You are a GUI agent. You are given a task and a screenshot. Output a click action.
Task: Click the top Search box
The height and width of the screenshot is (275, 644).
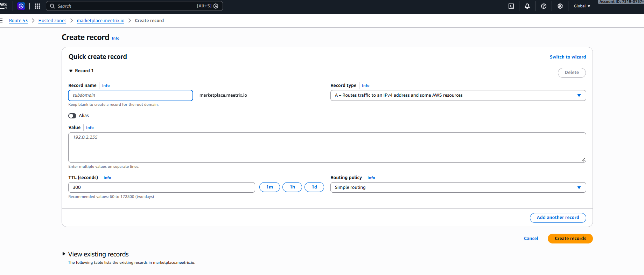[134, 6]
